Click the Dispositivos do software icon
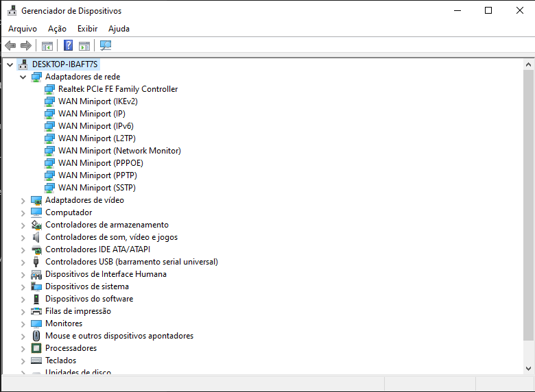Image resolution: width=535 pixels, height=392 pixels. pos(36,299)
